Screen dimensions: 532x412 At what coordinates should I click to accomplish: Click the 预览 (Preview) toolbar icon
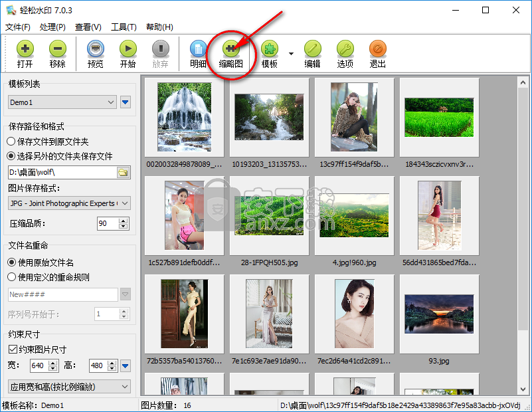96,54
